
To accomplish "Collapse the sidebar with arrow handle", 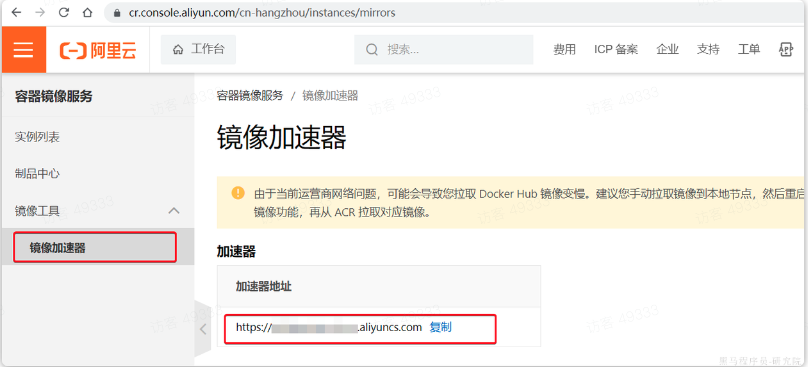I will point(203,329).
